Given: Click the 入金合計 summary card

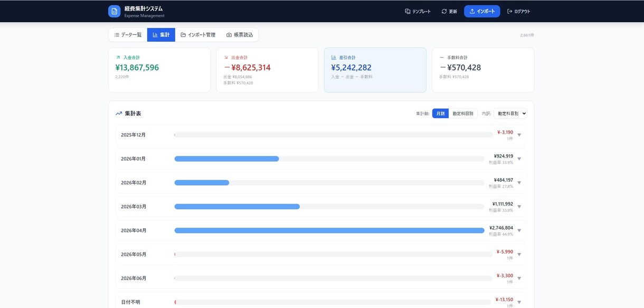Looking at the screenshot, I should coord(159,70).
